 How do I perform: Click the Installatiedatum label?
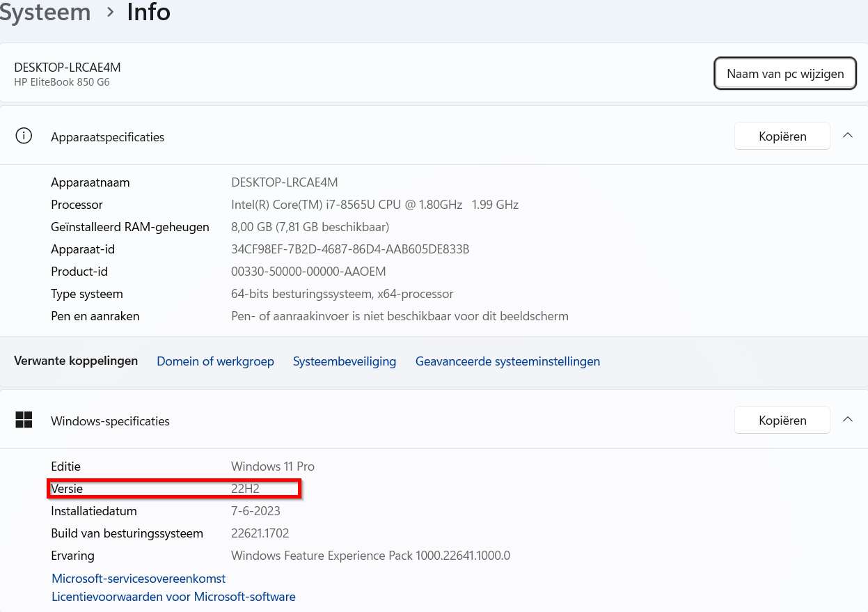[94, 511]
